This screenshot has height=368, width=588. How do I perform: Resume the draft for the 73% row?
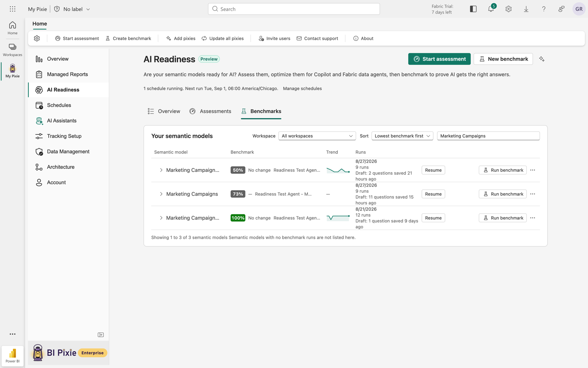tap(433, 194)
